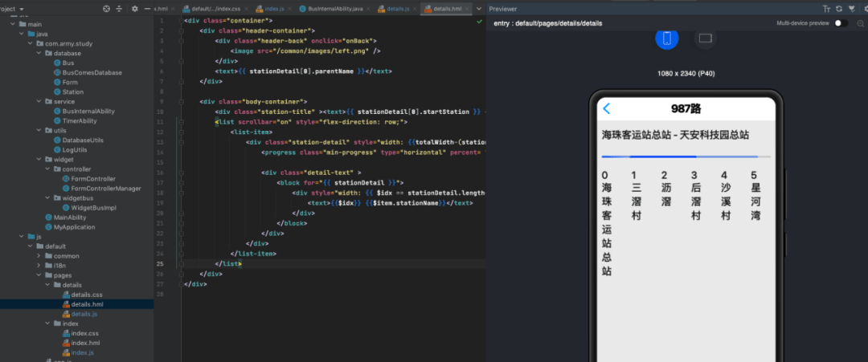Image resolution: width=868 pixels, height=362 pixels.
Task: Select the phone device preview icon
Action: tap(667, 39)
